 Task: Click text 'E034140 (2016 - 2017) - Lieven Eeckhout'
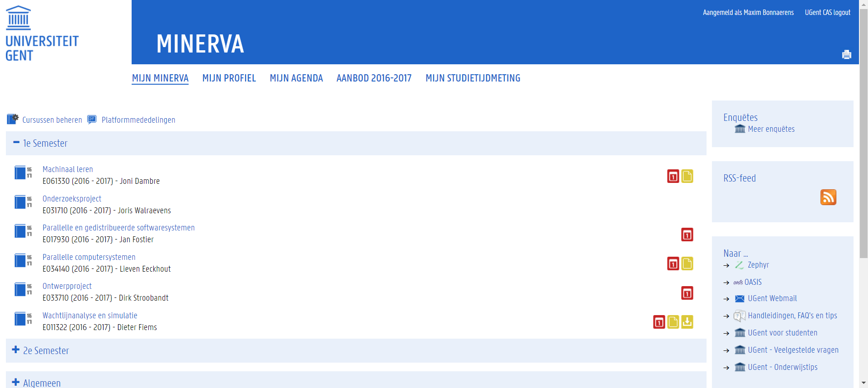(x=107, y=269)
